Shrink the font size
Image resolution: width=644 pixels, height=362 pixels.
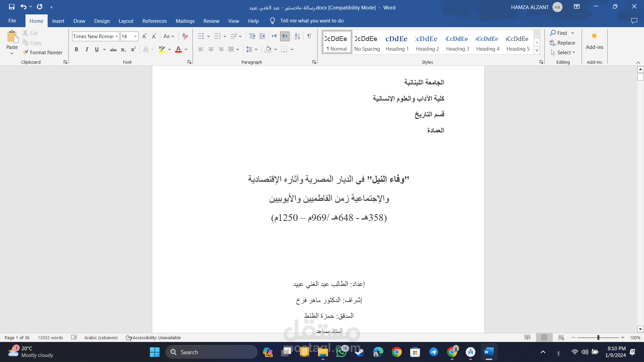pyautogui.click(x=154, y=36)
